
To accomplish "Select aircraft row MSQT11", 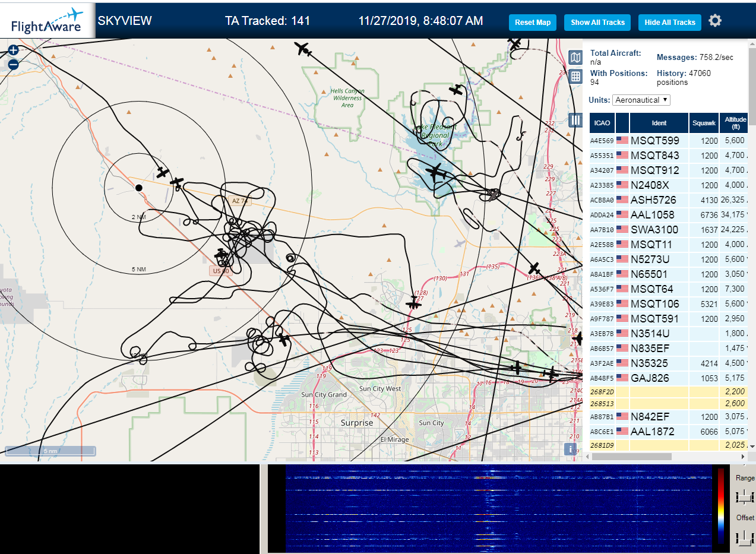I will (x=669, y=245).
